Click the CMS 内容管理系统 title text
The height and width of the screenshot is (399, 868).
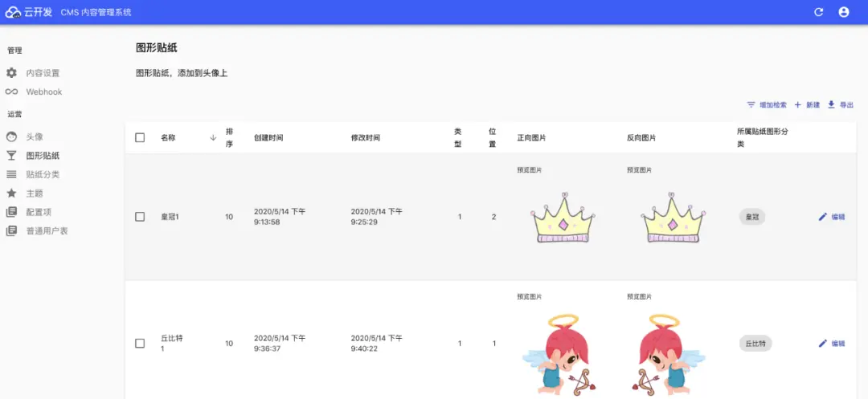coord(96,12)
